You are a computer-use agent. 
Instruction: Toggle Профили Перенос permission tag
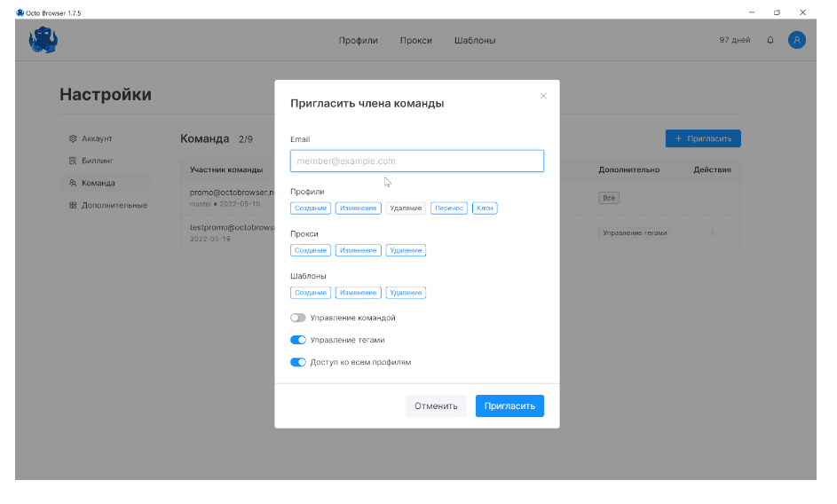449,209
